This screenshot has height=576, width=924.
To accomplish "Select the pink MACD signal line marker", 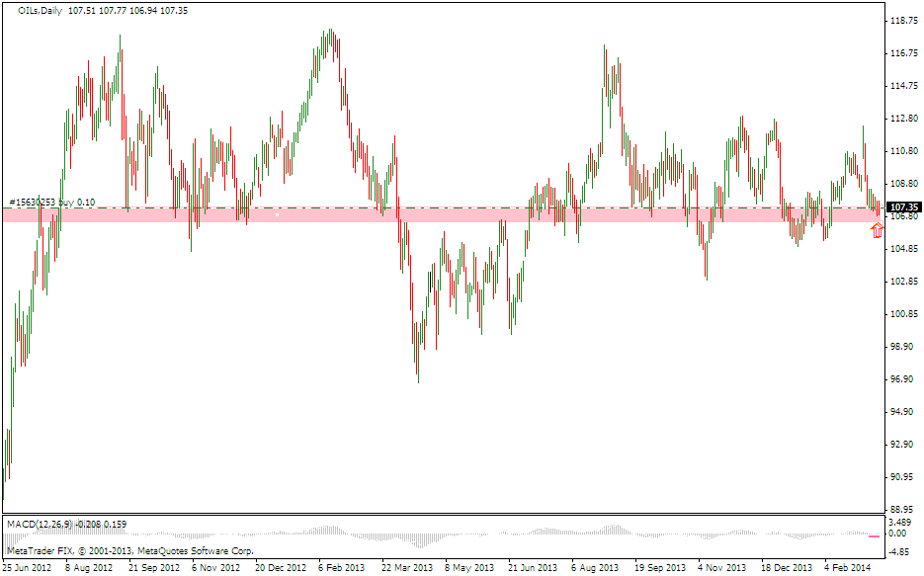I will [874, 536].
